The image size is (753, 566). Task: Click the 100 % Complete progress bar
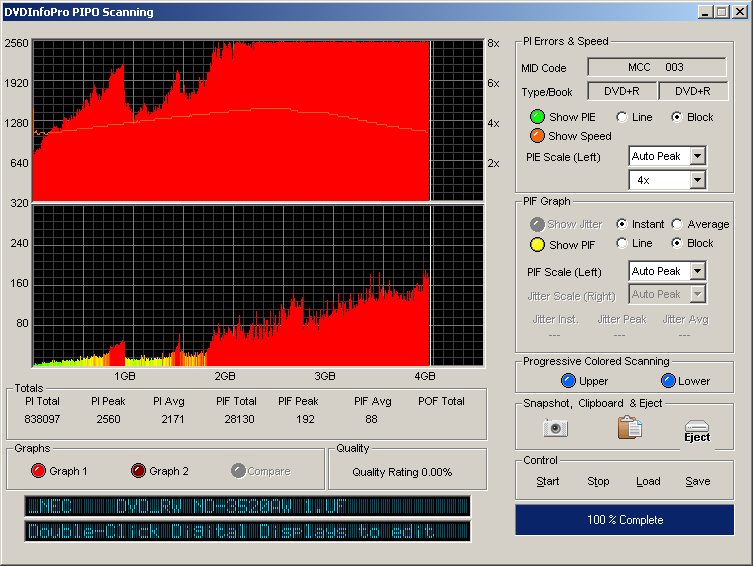[624, 520]
